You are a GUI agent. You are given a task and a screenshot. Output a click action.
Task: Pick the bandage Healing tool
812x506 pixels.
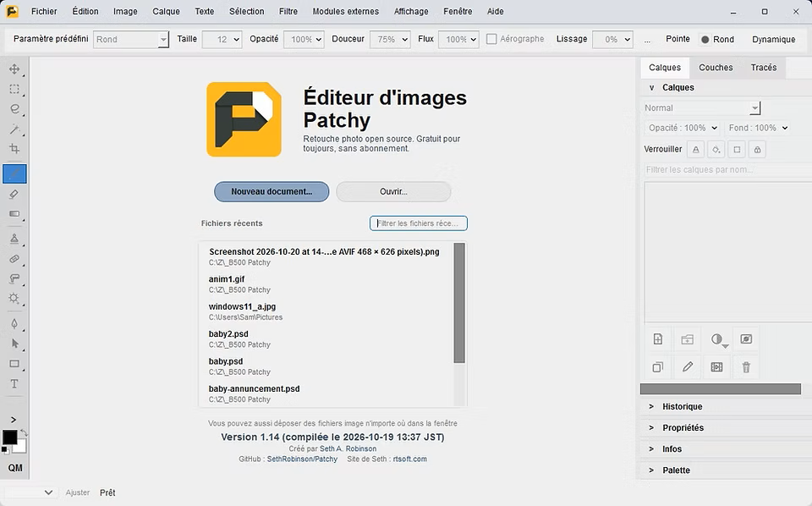click(x=14, y=259)
